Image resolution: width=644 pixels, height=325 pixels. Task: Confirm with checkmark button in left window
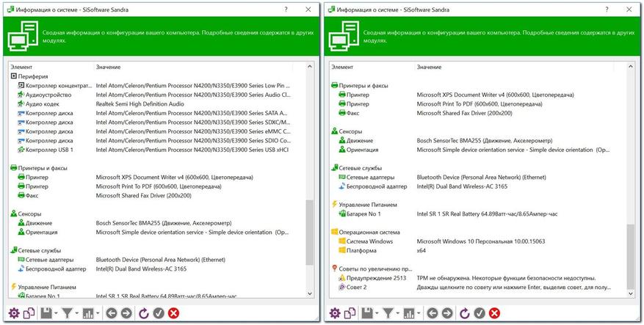159,313
